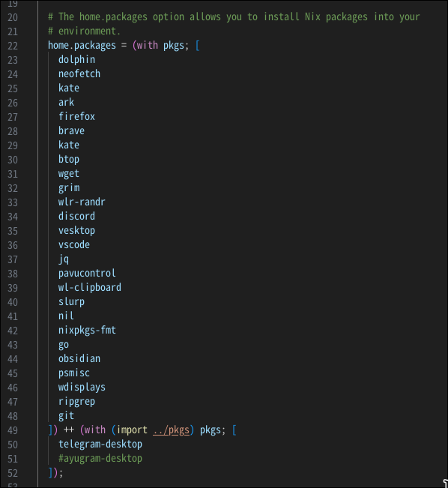Click line number 22 in gutter
The height and width of the screenshot is (488, 448).
13,46
